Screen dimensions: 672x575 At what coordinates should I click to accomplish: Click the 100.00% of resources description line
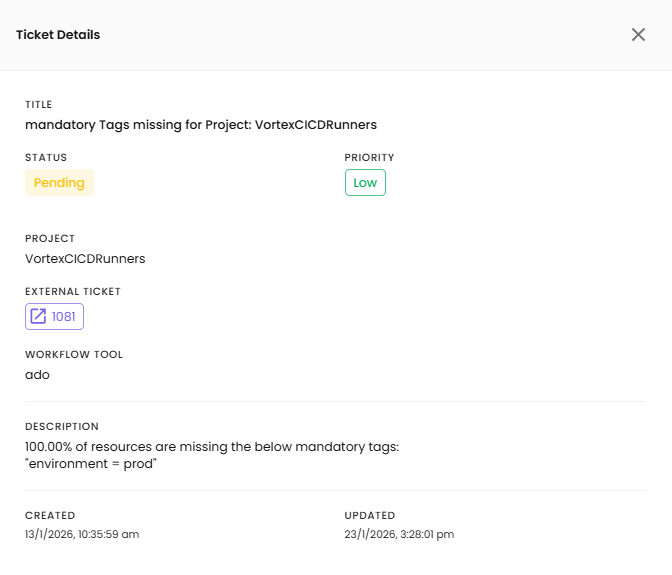[x=211, y=447]
